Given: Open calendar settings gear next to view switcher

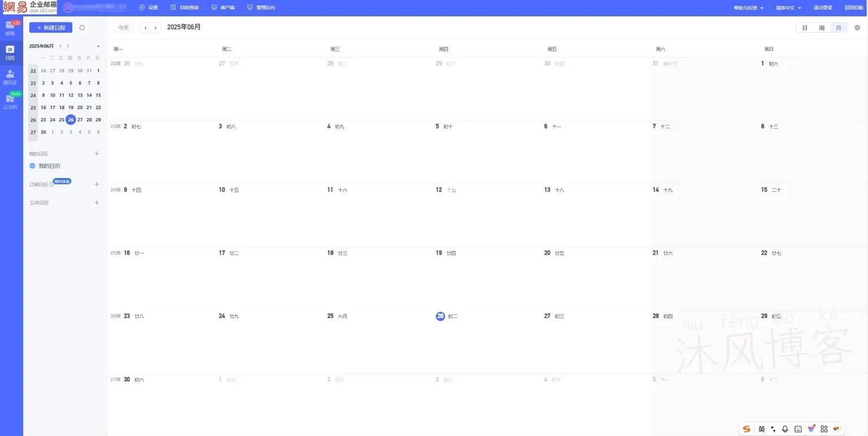Looking at the screenshot, I should click(x=857, y=28).
